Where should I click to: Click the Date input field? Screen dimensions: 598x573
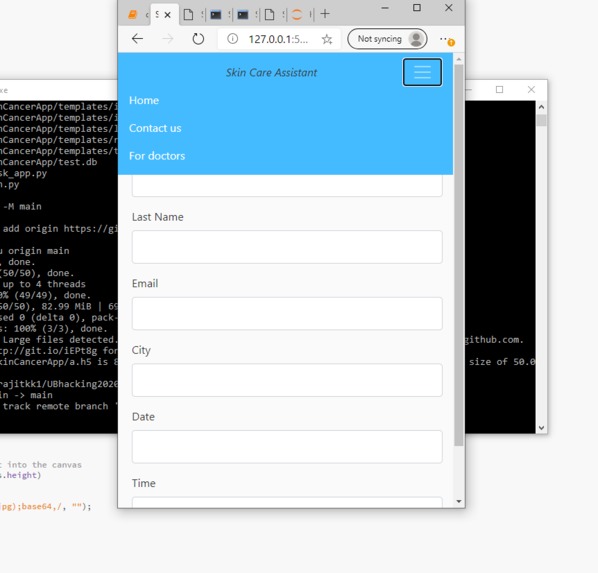click(x=287, y=447)
